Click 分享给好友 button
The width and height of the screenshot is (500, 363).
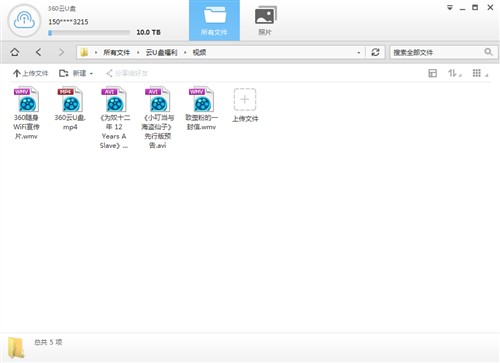pyautogui.click(x=127, y=73)
